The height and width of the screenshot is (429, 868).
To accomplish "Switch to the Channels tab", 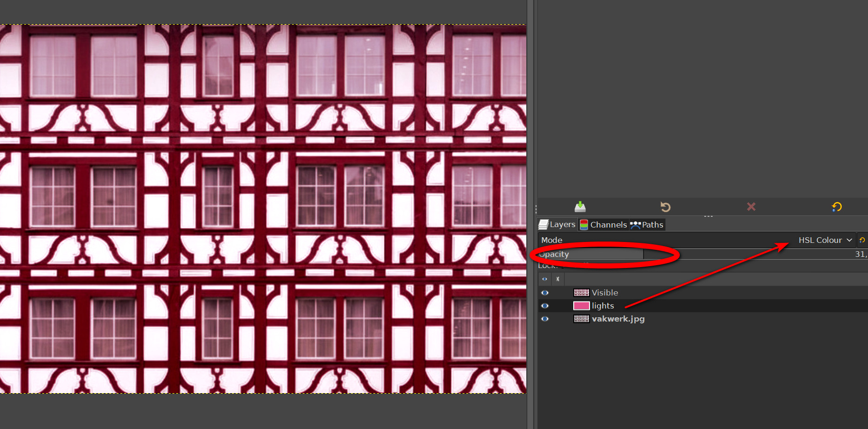I will (603, 225).
